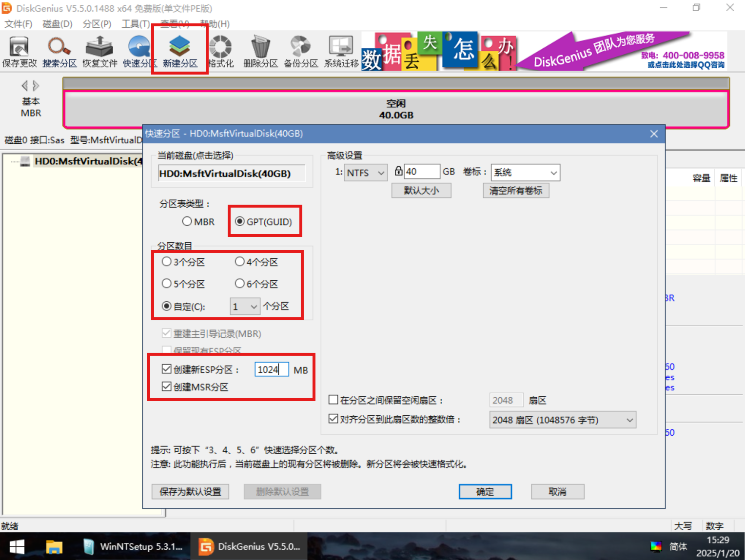Image resolution: width=745 pixels, height=560 pixels.
Task: Enable 在分区之间保留空闲扇区 checkbox
Action: coord(333,400)
